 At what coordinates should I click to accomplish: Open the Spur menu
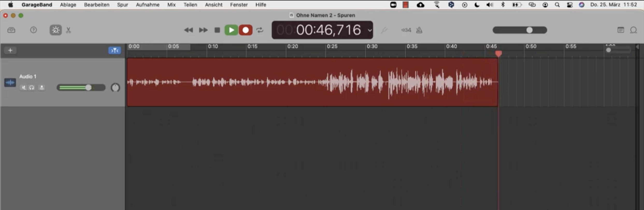(123, 5)
